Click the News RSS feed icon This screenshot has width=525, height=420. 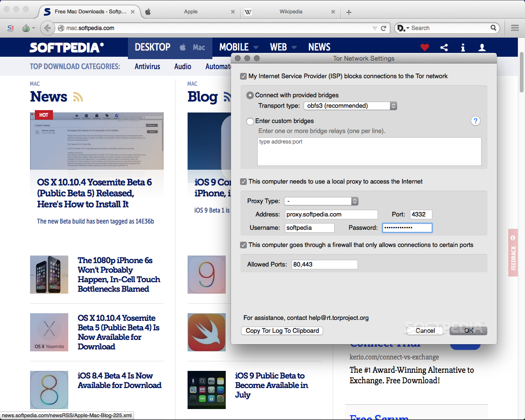pyautogui.click(x=78, y=97)
